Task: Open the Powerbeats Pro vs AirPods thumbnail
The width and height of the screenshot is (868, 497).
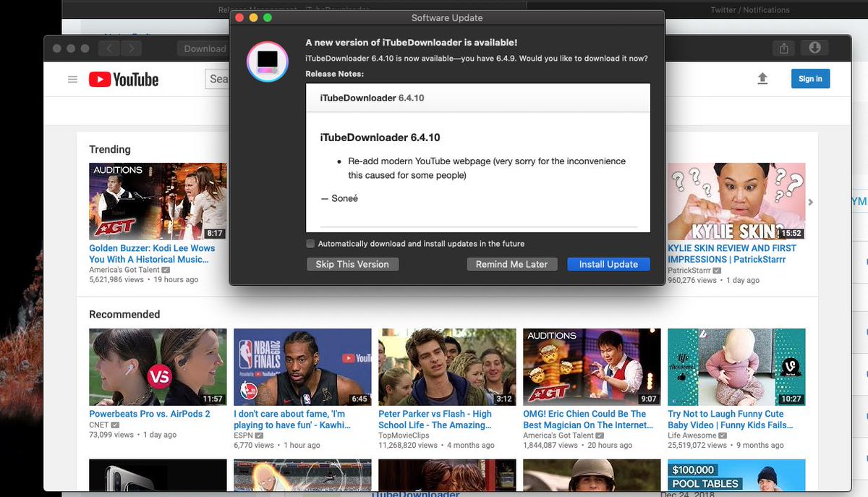Action: point(158,366)
